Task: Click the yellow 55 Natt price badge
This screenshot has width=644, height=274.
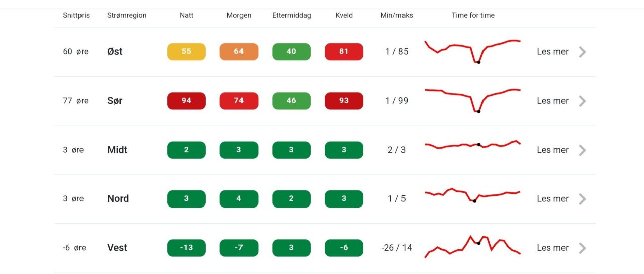Action: (x=186, y=52)
